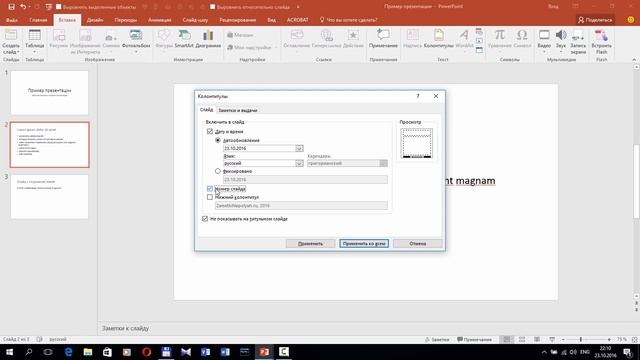Open the Table (Таблица) insert icon
Image resolution: width=640 pixels, height=360 pixels.
pyautogui.click(x=35, y=35)
